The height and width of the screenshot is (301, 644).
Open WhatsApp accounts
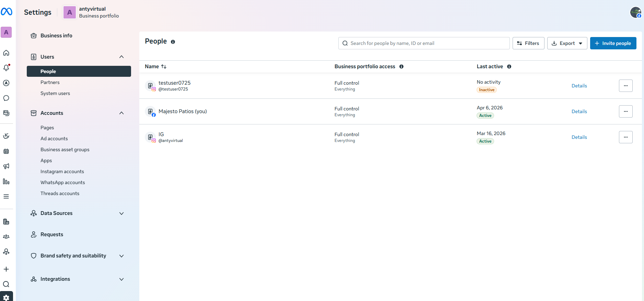pyautogui.click(x=63, y=182)
